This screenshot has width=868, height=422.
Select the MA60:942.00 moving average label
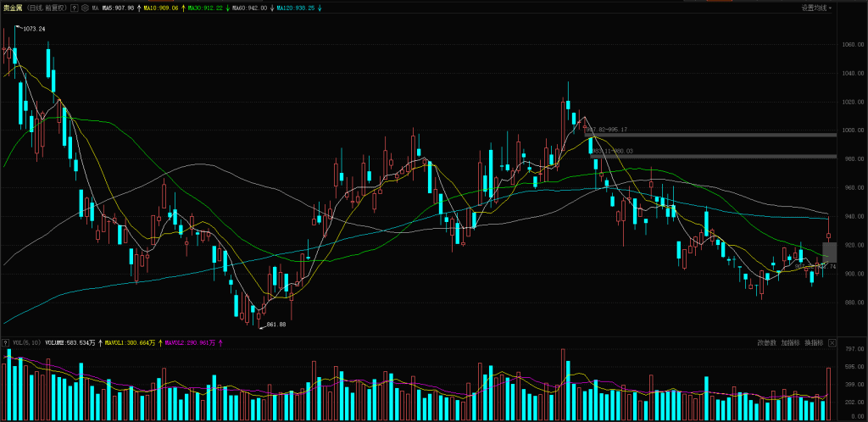(x=249, y=8)
